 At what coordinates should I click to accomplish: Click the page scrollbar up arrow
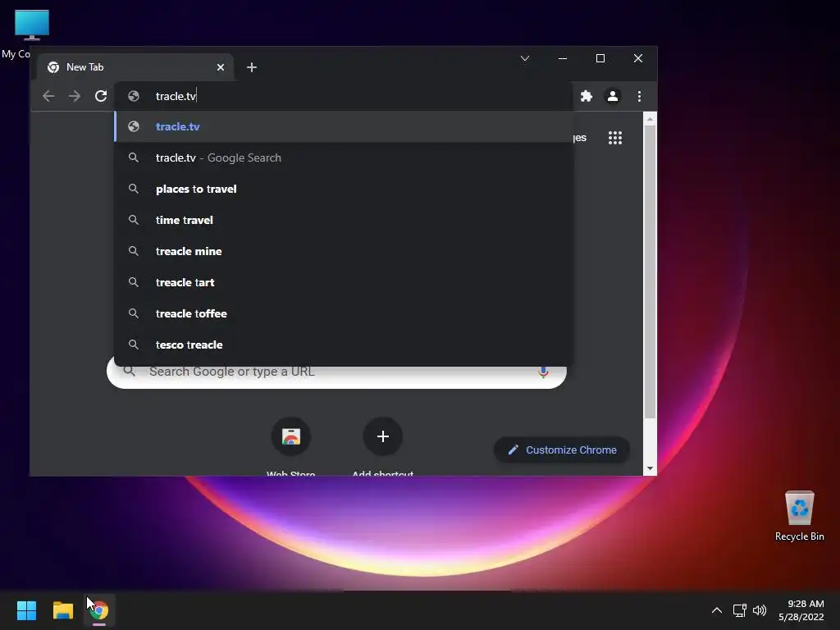650,119
